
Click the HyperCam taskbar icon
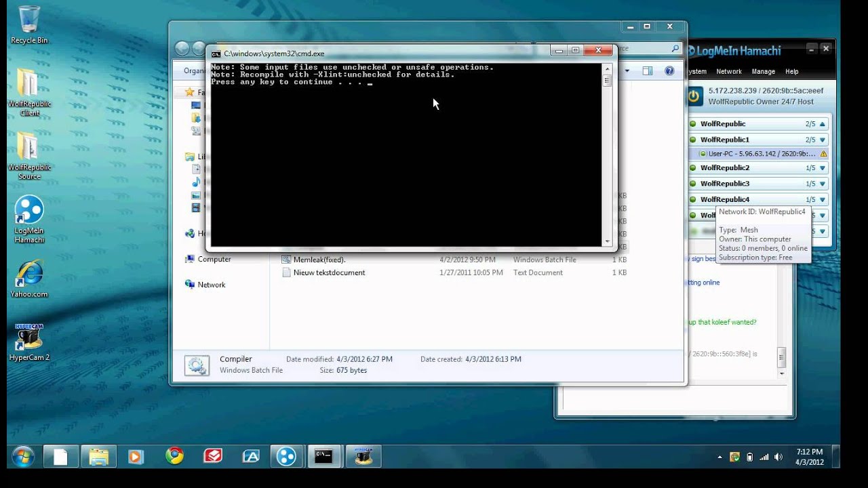[x=363, y=457]
